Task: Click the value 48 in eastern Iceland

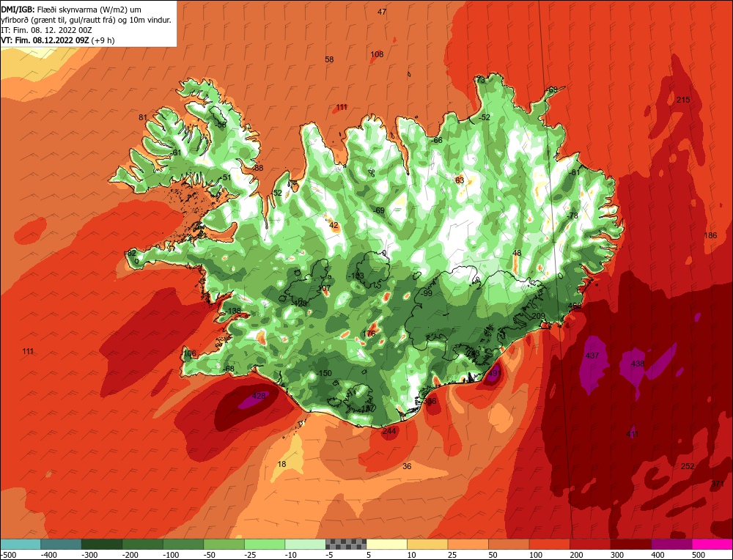Action: [517, 253]
